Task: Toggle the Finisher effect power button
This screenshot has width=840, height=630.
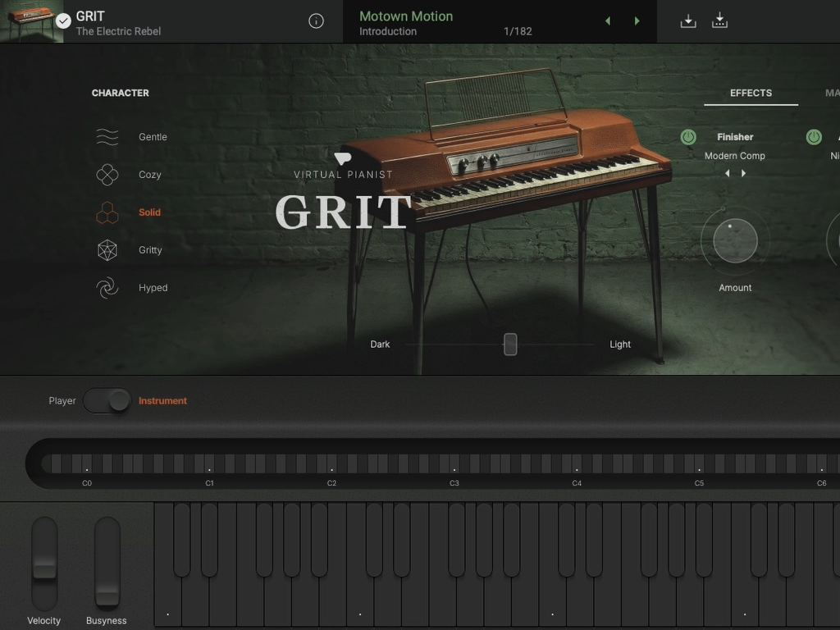Action: (x=688, y=137)
